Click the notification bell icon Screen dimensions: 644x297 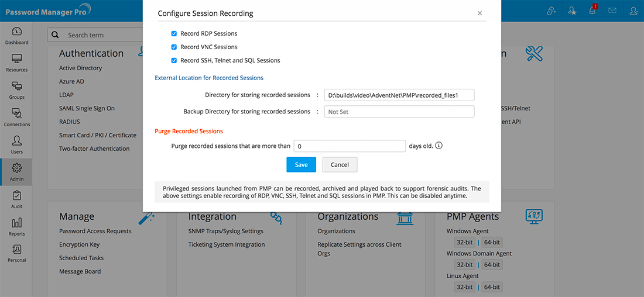coord(592,11)
